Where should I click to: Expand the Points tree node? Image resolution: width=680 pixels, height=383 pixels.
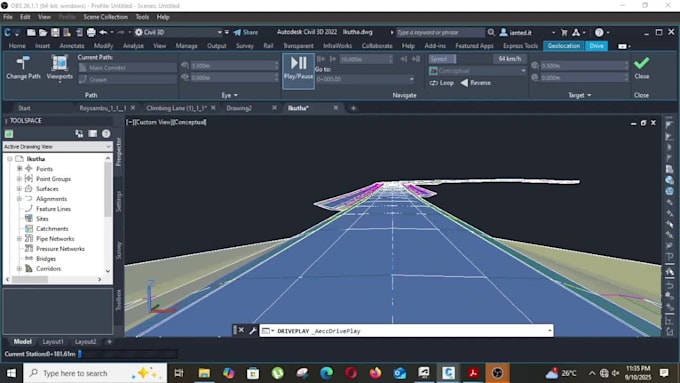coord(19,168)
